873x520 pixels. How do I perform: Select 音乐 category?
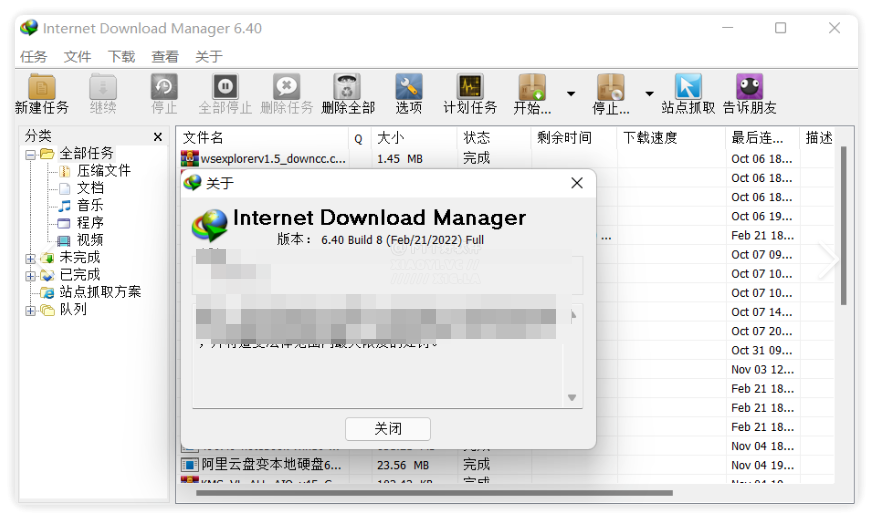tap(90, 205)
